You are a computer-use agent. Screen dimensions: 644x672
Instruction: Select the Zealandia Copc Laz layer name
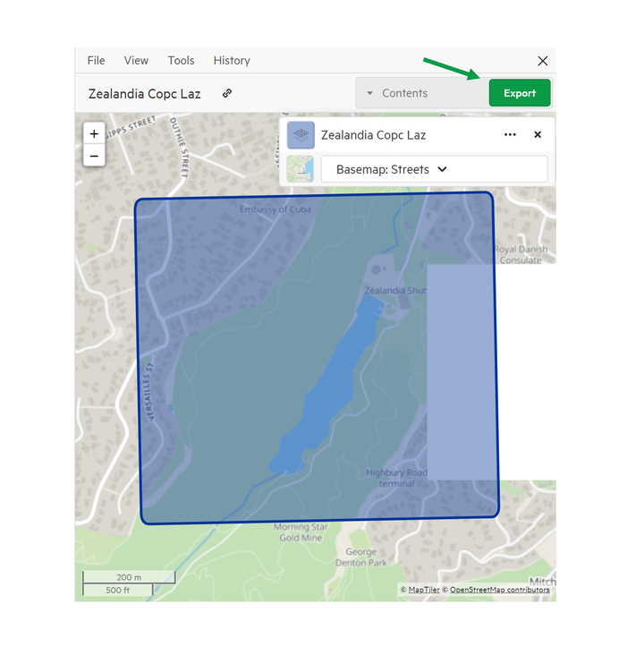[373, 135]
